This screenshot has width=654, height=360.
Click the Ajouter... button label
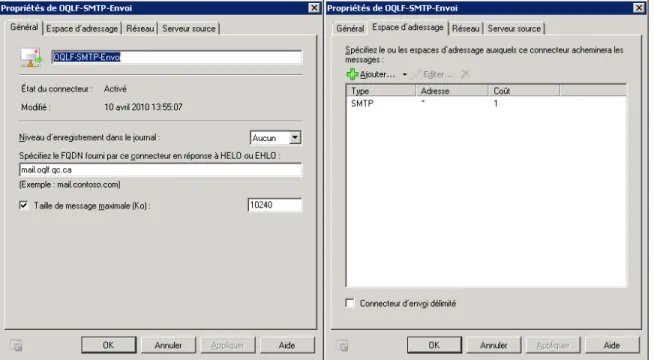pyautogui.click(x=377, y=74)
